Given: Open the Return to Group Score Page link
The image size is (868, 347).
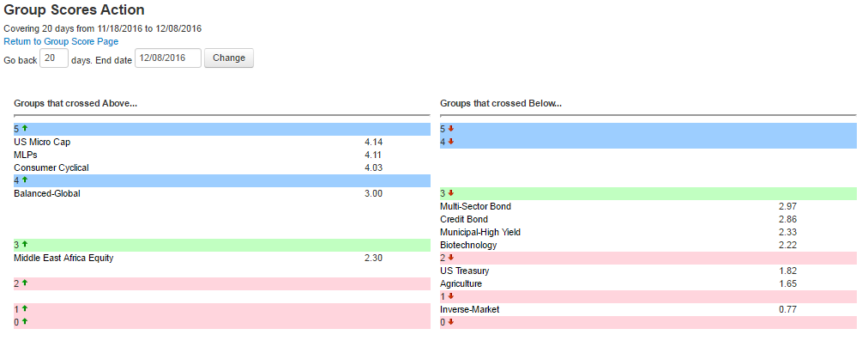Looking at the screenshot, I should click(61, 41).
